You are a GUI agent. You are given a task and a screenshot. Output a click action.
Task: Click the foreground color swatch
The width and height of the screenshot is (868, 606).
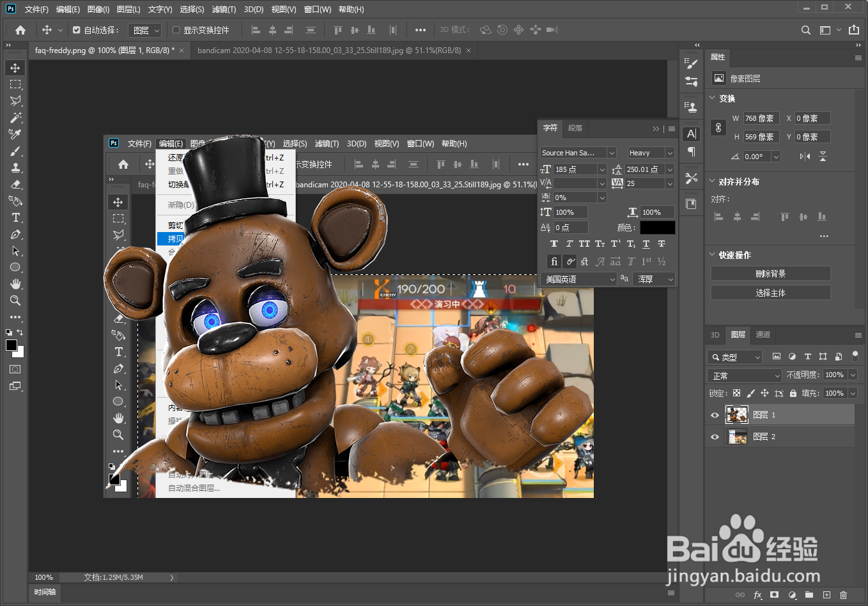pyautogui.click(x=12, y=345)
